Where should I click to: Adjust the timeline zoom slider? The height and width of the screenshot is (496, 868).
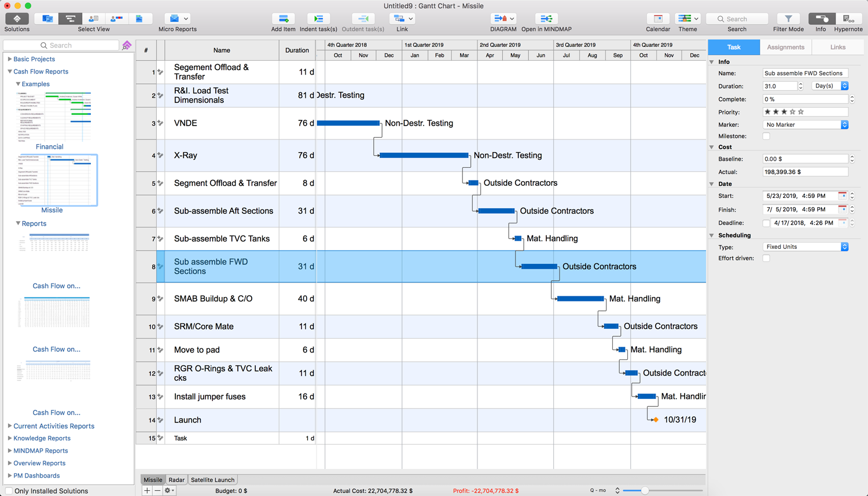(645, 491)
